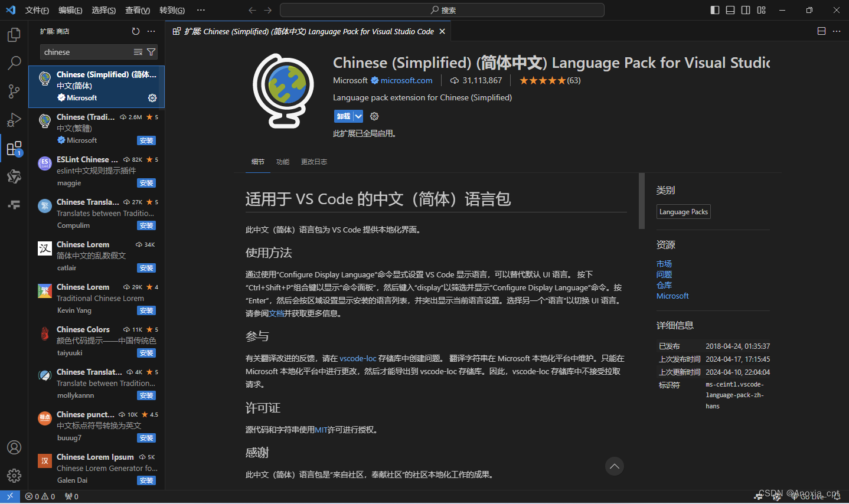Screen dimensions: 849x504
Task: Open the filter icon in the extension search box
Action: pyautogui.click(x=152, y=52)
